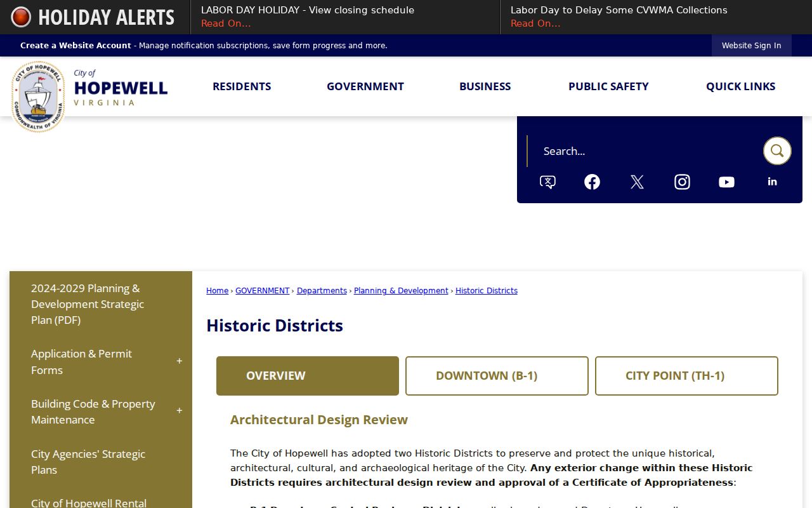The image size is (812, 508).
Task: Click Create a Website Account link
Action: click(x=75, y=46)
